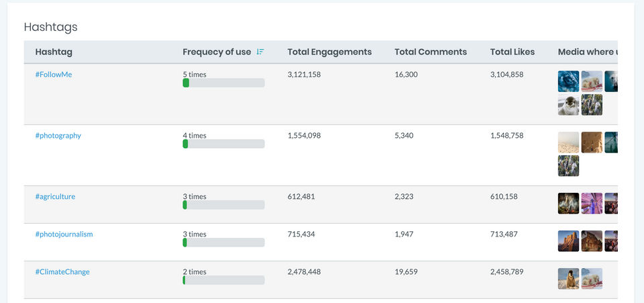
Task: Open first blue media thumbnail in #FollowMe row
Action: pyautogui.click(x=568, y=81)
